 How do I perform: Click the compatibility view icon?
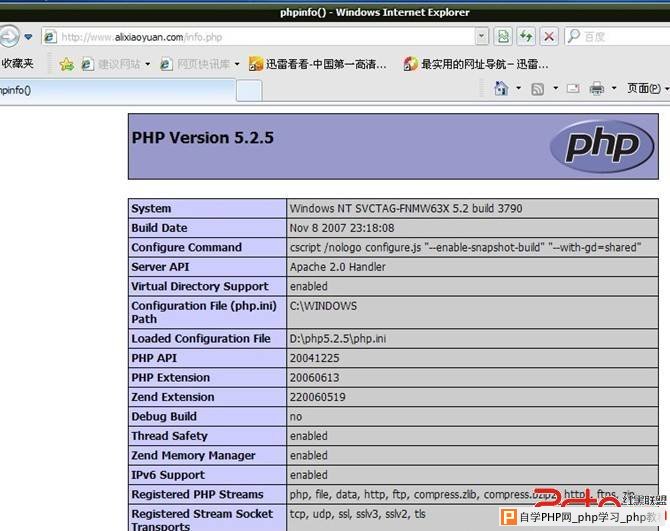[503, 37]
